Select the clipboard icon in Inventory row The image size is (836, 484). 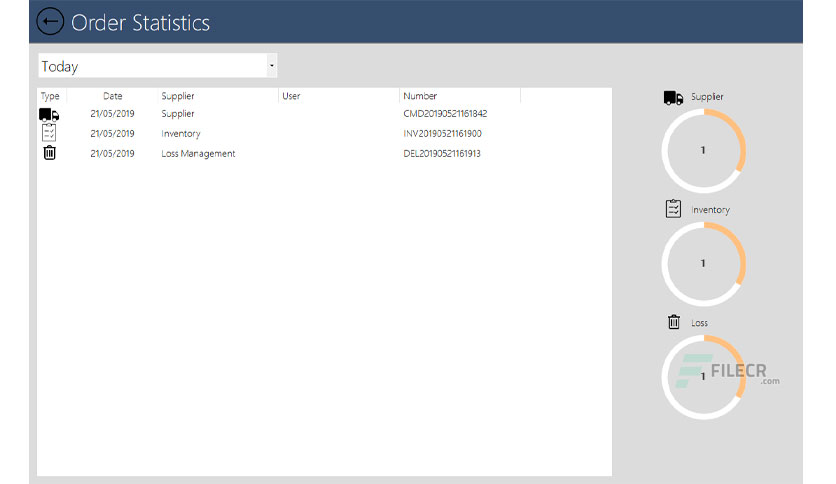click(x=49, y=133)
